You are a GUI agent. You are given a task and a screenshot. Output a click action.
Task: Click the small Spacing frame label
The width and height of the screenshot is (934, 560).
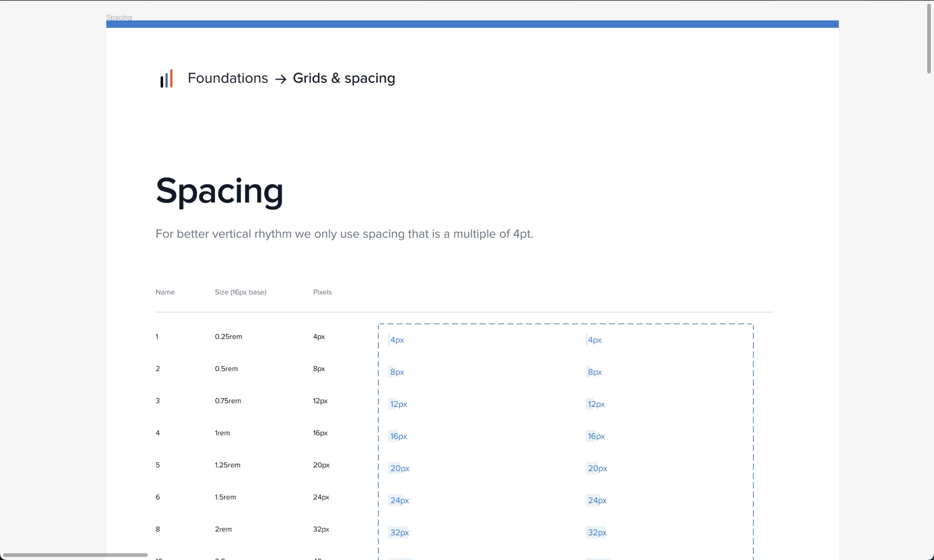tap(119, 17)
